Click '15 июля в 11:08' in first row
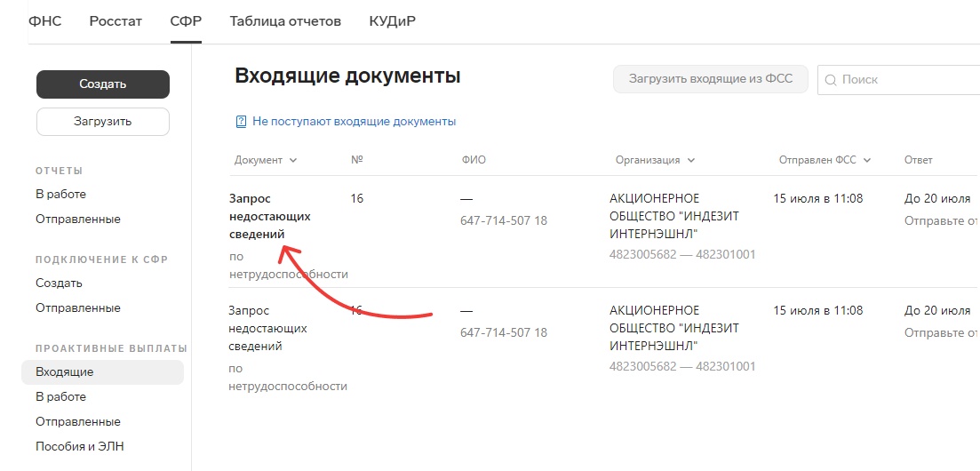 pyautogui.click(x=818, y=199)
